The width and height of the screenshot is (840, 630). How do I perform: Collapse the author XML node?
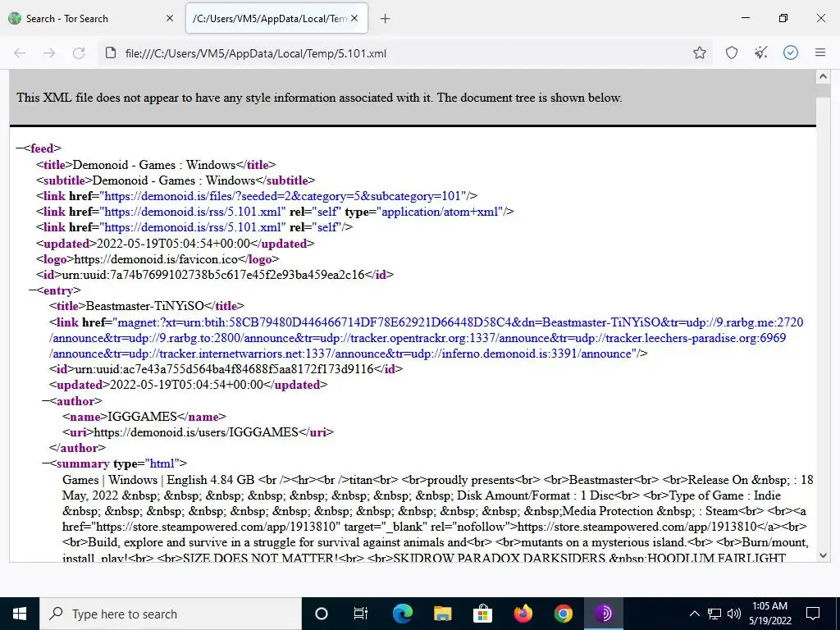(x=46, y=400)
